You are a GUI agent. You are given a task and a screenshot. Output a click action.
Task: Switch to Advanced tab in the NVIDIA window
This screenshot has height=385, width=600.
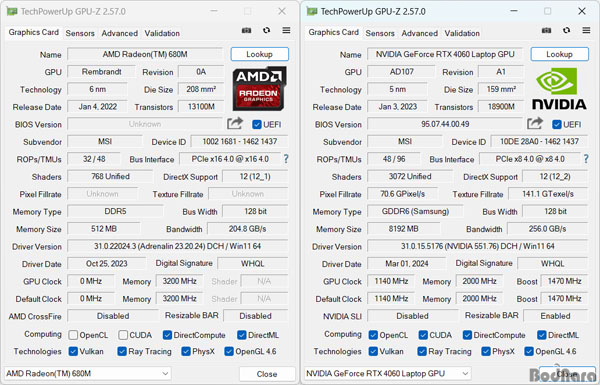pyautogui.click(x=419, y=33)
